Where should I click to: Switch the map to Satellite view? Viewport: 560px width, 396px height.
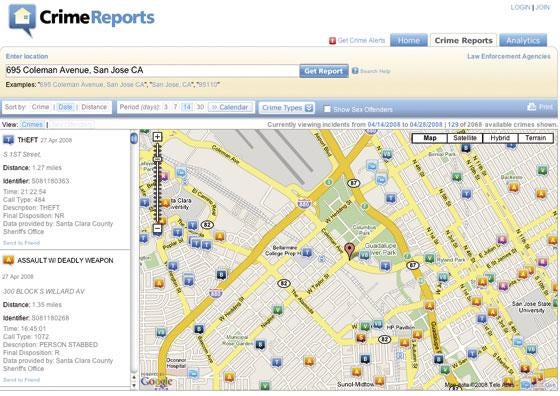click(x=465, y=138)
